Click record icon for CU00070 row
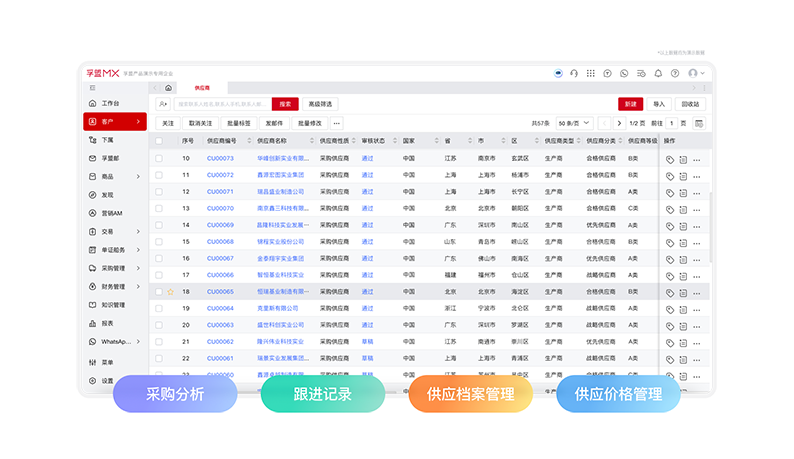This screenshot has height=459, width=794. point(683,209)
